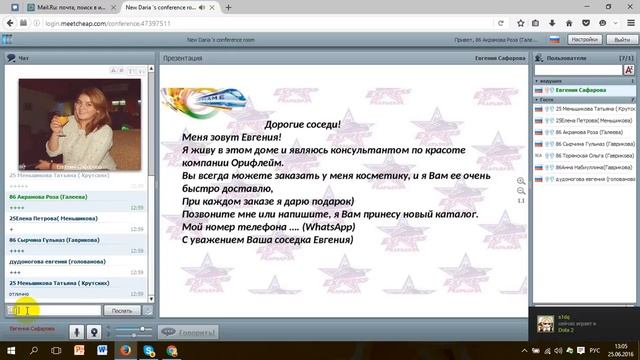Mute the conference tab audio icon
This screenshot has height=360, width=640.
(x=202, y=7)
